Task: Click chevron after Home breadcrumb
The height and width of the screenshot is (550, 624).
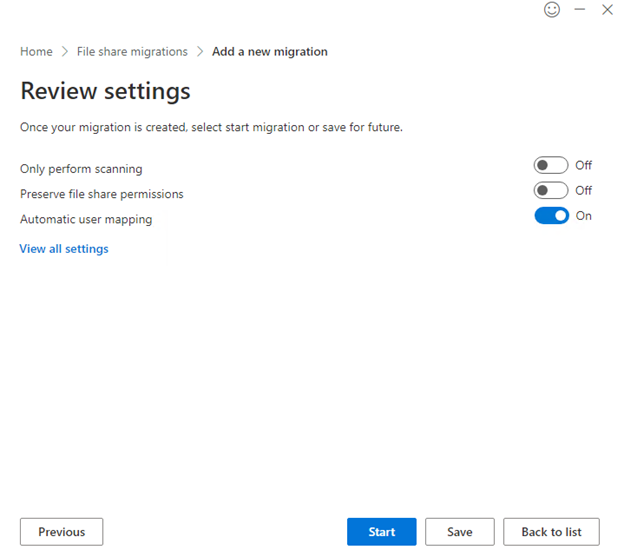Action: pos(65,52)
